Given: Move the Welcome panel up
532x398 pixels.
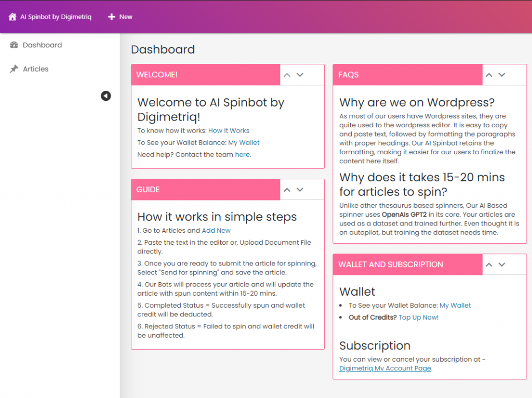Looking at the screenshot, I should pos(287,75).
